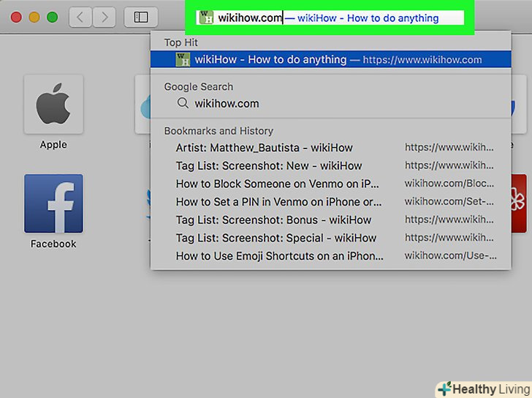Open Artist: Matthew_Bautista - wikiHow history item

click(331, 148)
